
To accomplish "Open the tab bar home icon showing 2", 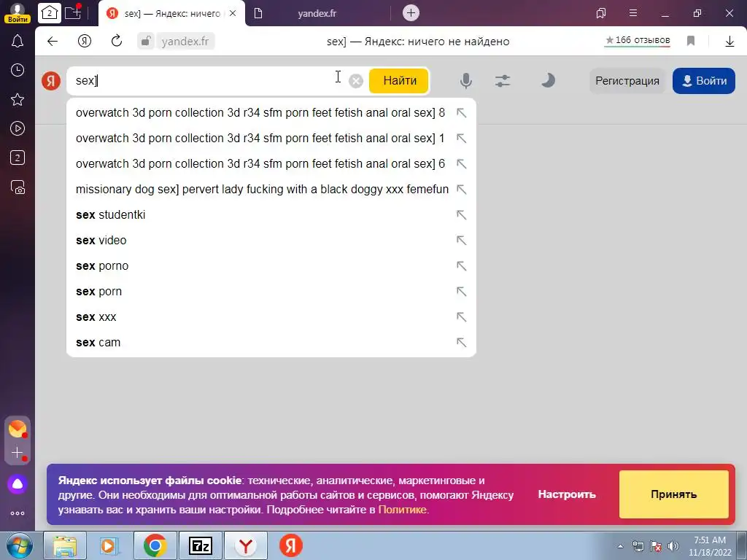I will pyautogui.click(x=49, y=13).
